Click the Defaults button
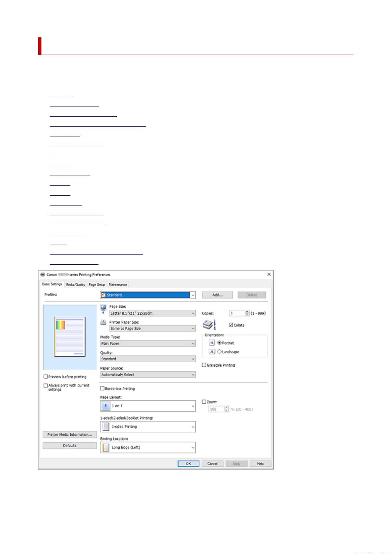392x554 pixels. click(70, 446)
